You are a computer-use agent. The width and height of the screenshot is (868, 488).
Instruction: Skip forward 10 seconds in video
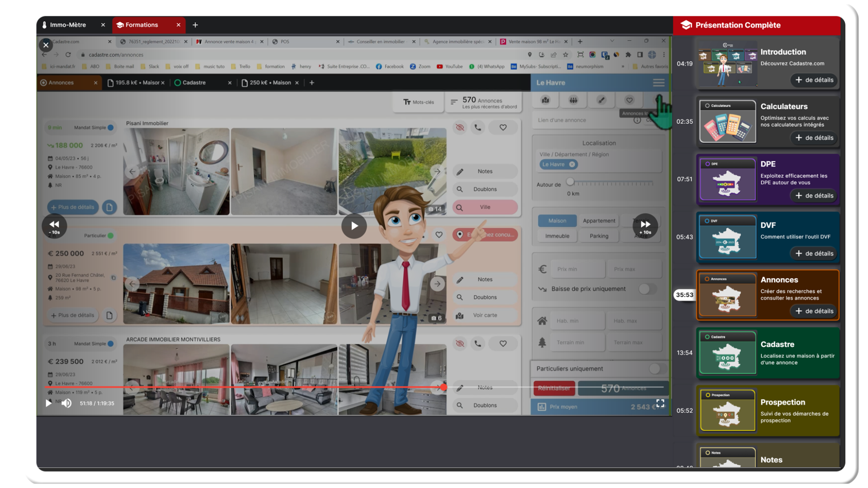(645, 226)
